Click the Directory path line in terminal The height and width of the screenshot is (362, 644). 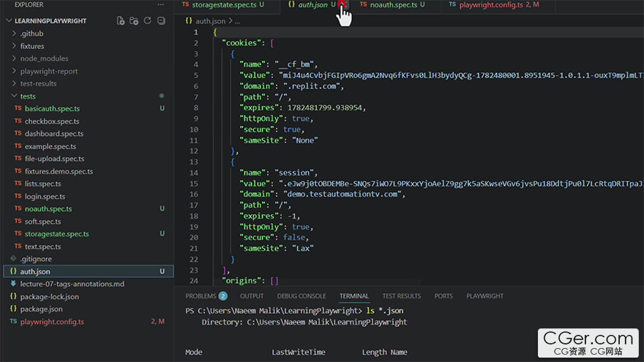click(x=304, y=323)
